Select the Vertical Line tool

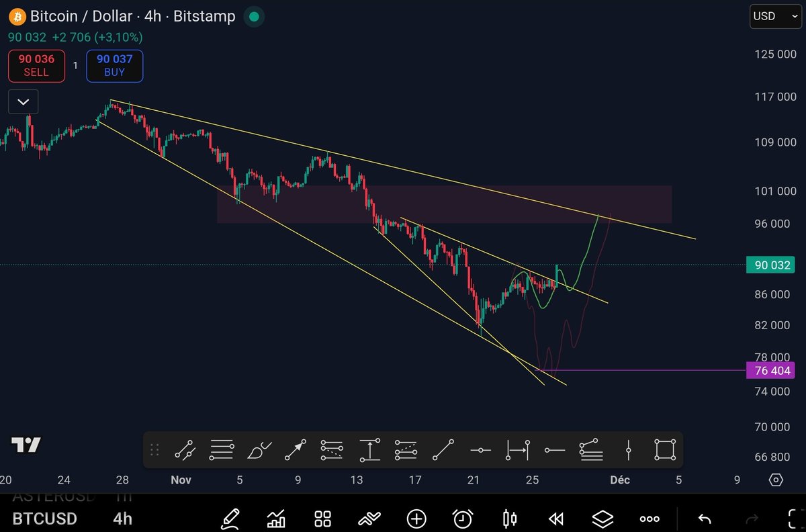tap(628, 450)
